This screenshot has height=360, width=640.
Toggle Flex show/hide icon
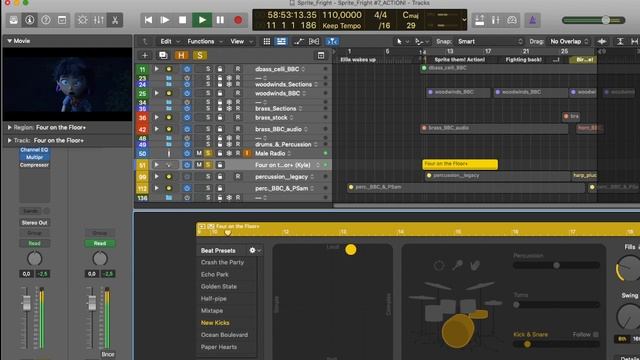pos(314,41)
